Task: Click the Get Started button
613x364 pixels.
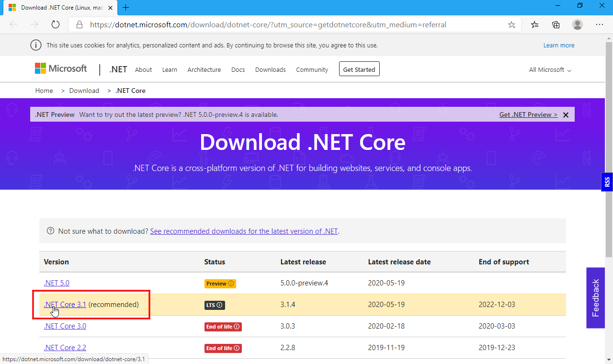Action: click(359, 69)
